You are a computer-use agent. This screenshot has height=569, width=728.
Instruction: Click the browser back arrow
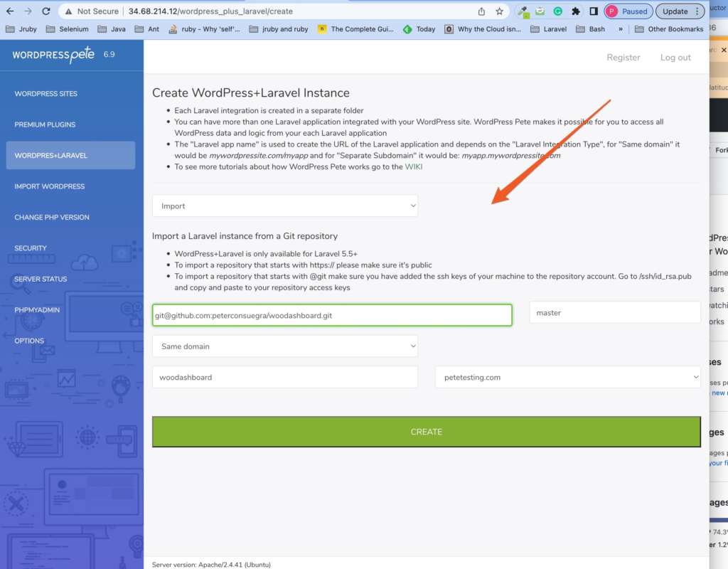[10, 11]
